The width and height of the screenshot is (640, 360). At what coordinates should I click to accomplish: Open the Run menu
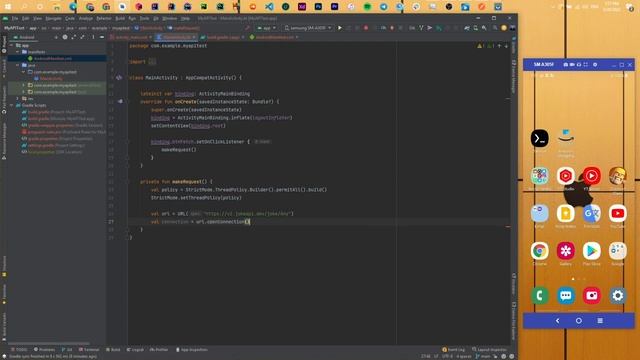132,18
